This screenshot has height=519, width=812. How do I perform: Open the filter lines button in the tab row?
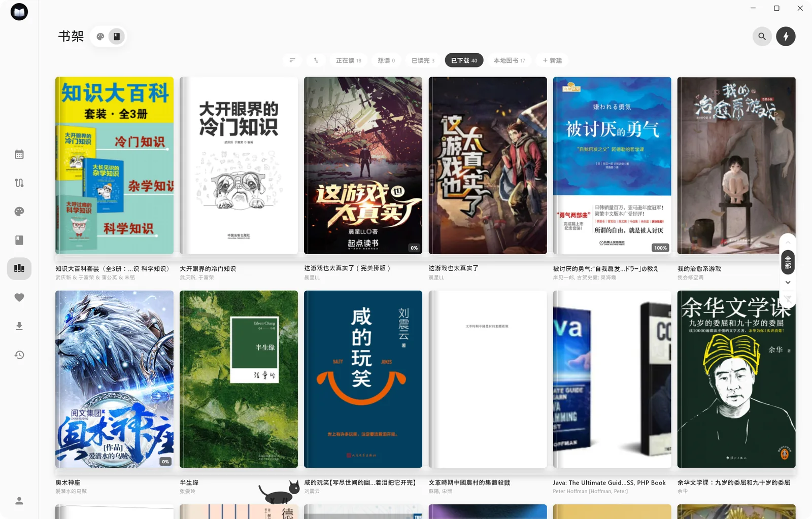(292, 60)
